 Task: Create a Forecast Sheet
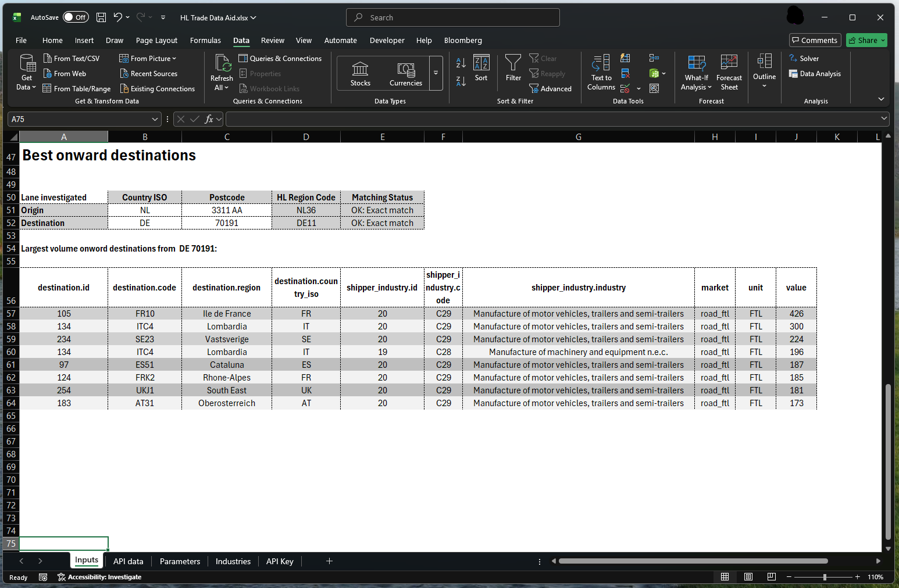729,72
